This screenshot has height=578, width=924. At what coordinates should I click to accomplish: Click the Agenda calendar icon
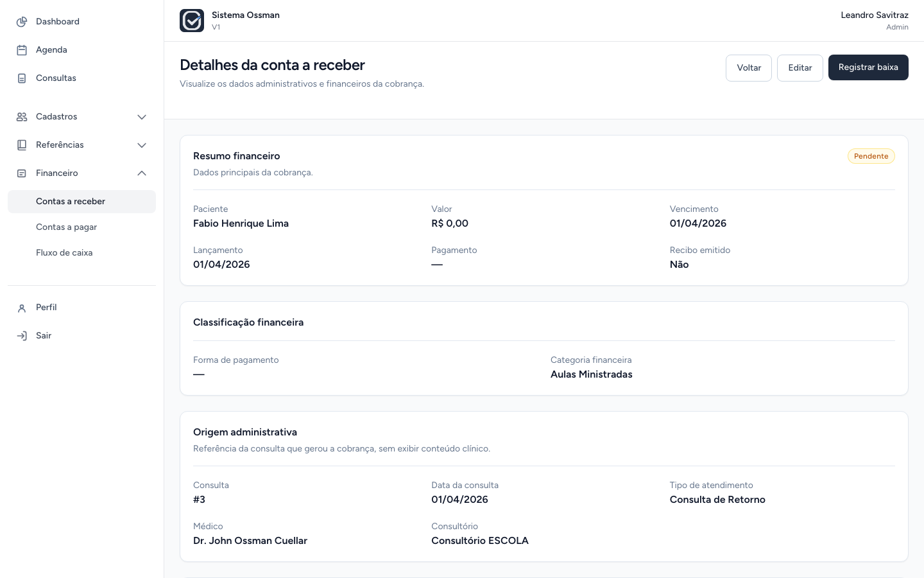pyautogui.click(x=22, y=50)
